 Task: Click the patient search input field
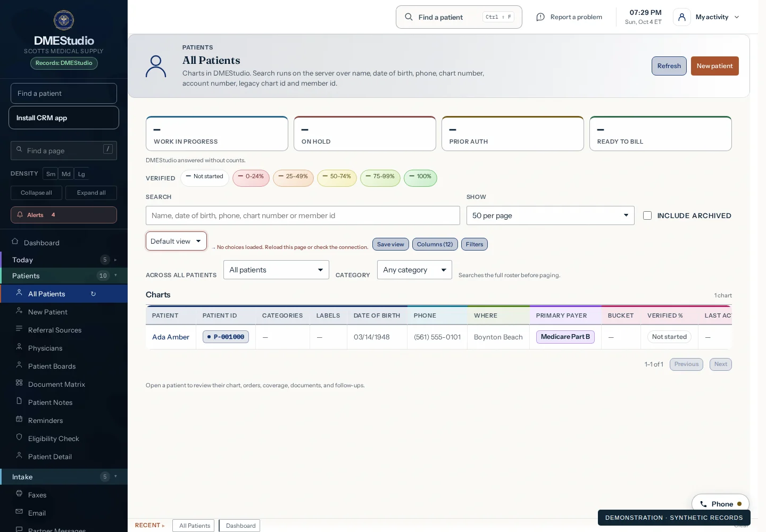[x=303, y=215]
